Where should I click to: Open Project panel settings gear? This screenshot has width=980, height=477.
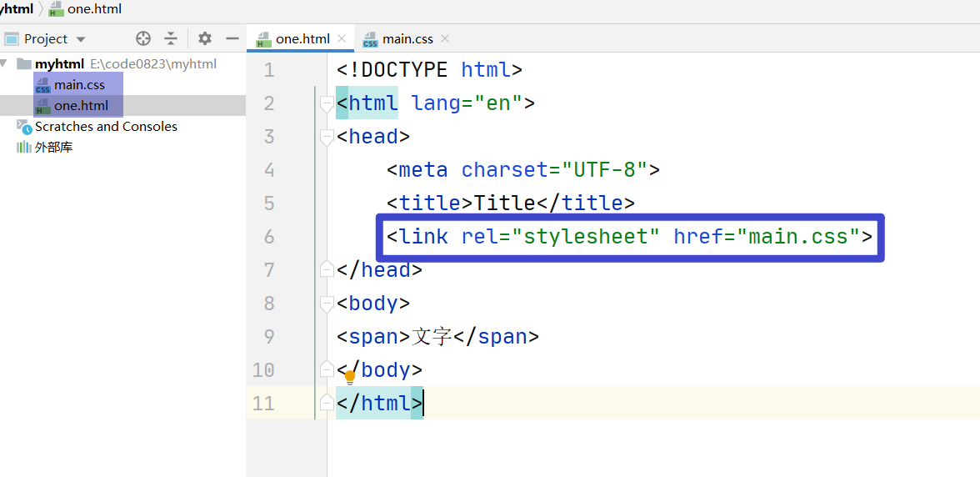(x=204, y=38)
